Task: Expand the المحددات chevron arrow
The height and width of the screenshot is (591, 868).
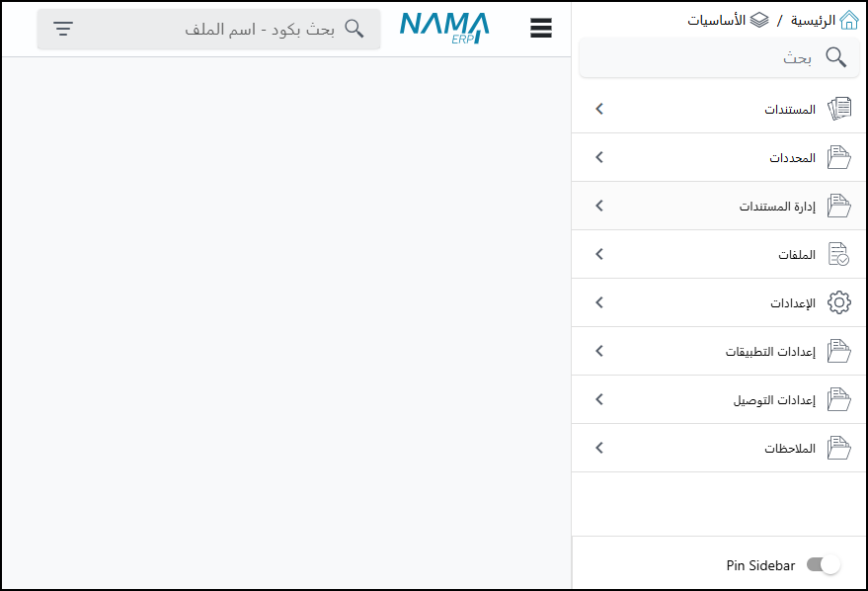Action: pos(598,157)
